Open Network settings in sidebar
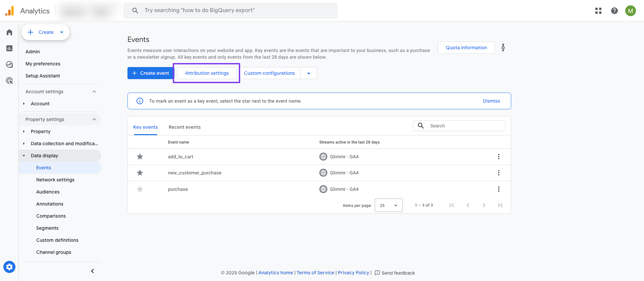The height and width of the screenshot is (281, 644). (x=55, y=180)
